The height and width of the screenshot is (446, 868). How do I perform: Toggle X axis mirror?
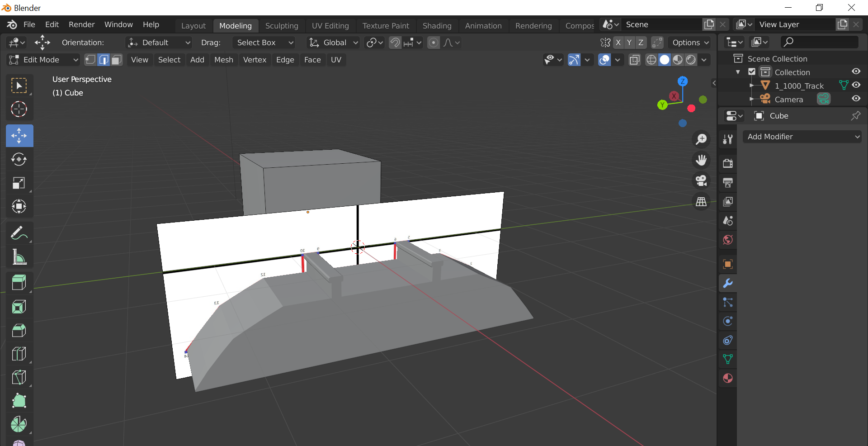pyautogui.click(x=618, y=43)
